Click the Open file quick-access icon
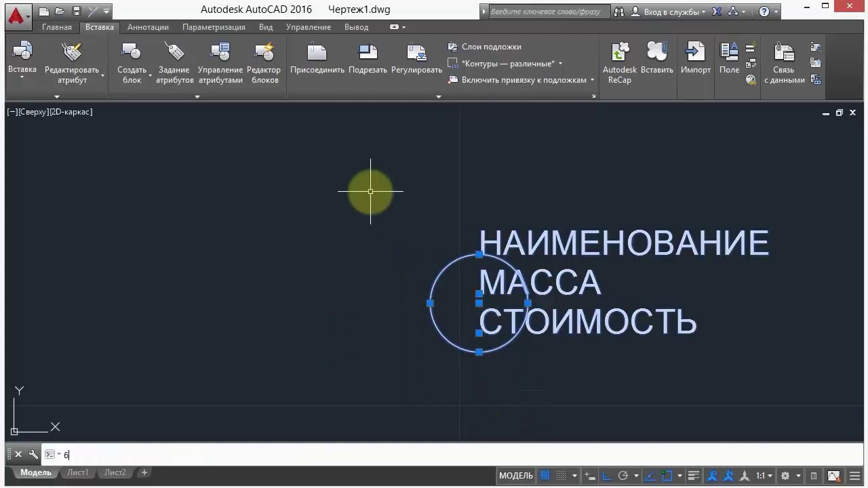868x488 pixels. 60,11
